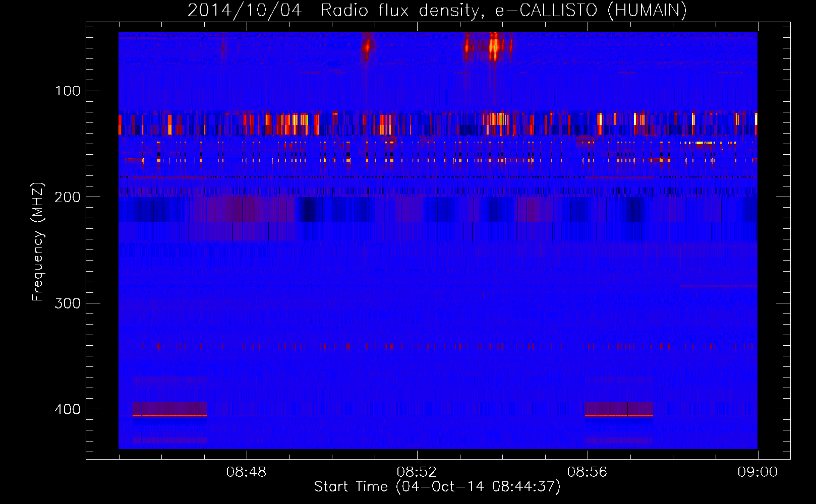The width and height of the screenshot is (816, 504).
Task: Click the bright radio burst near 08:54 at top
Action: point(494,47)
